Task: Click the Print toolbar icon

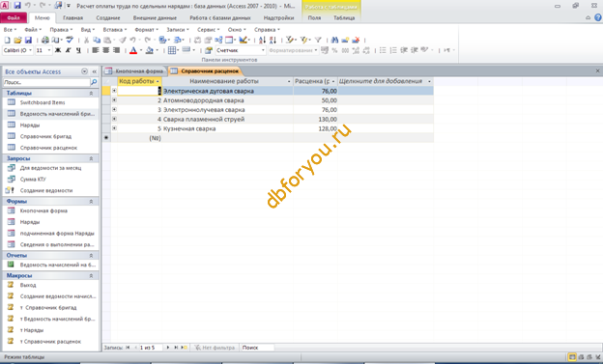Action: coord(45,40)
